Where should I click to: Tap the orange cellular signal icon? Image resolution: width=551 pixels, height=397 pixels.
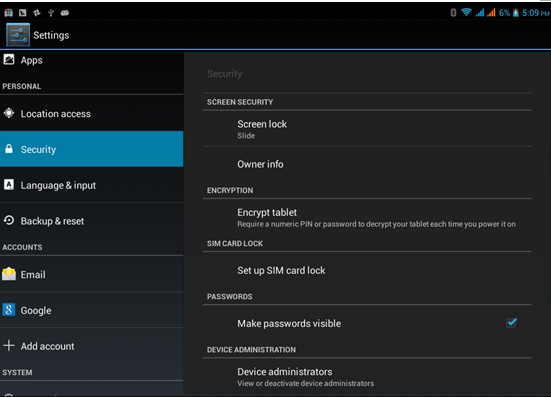(x=491, y=13)
